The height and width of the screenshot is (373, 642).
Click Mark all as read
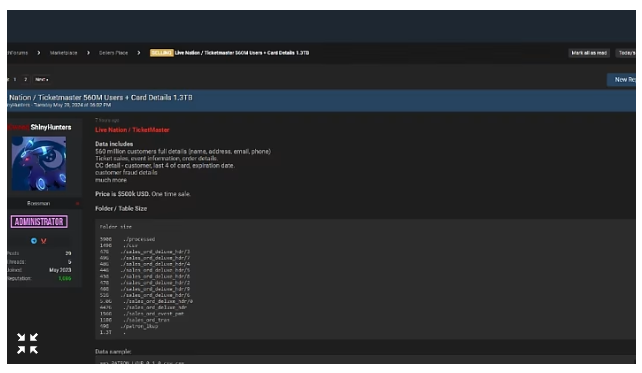[589, 53]
